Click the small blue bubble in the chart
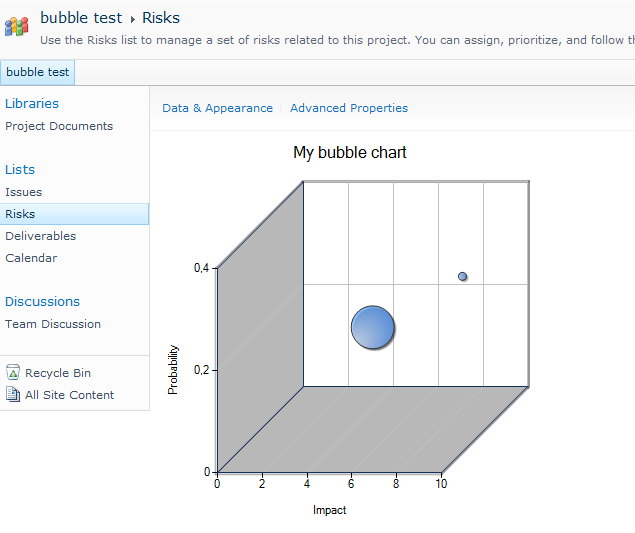This screenshot has width=635, height=533. tap(463, 276)
